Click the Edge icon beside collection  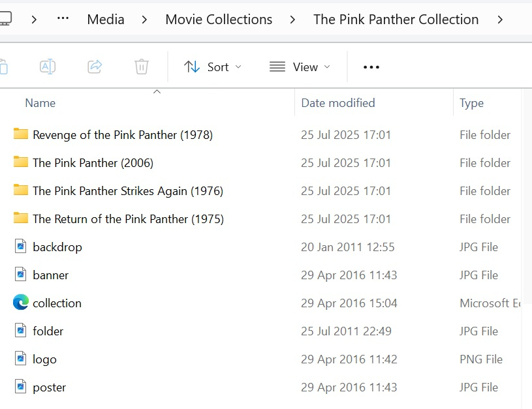point(21,303)
